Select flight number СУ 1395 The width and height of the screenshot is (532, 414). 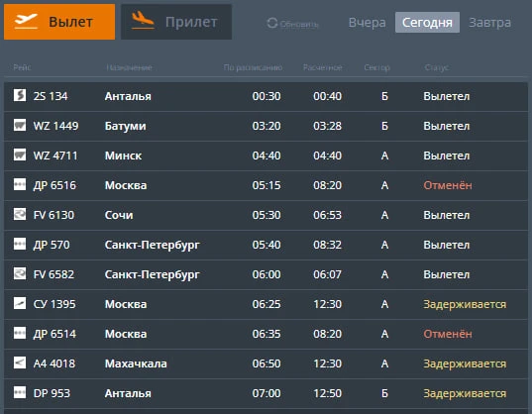click(54, 304)
